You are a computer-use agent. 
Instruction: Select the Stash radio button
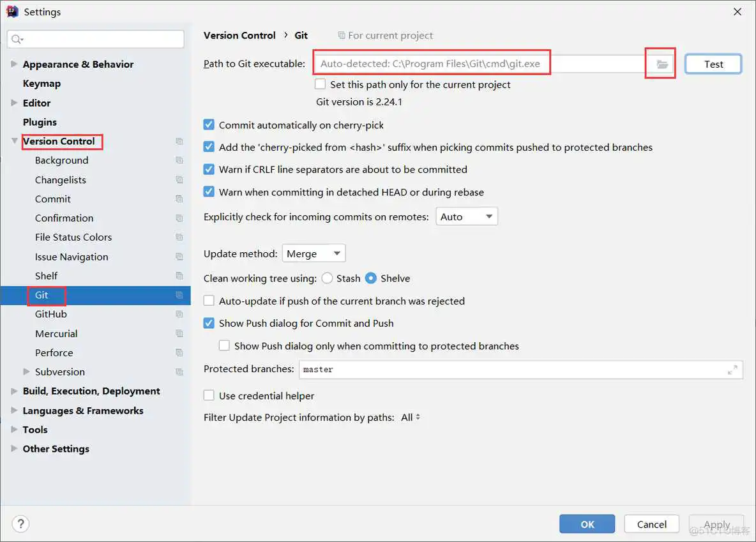tap(327, 278)
